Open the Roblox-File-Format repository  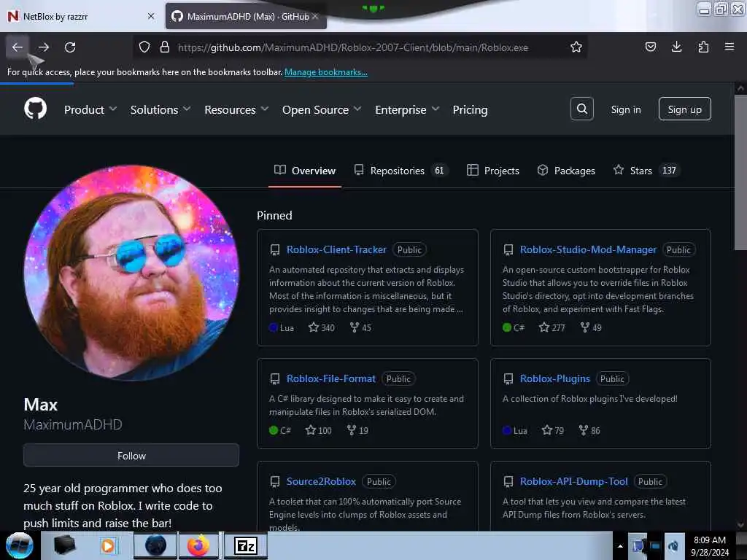tap(330, 378)
